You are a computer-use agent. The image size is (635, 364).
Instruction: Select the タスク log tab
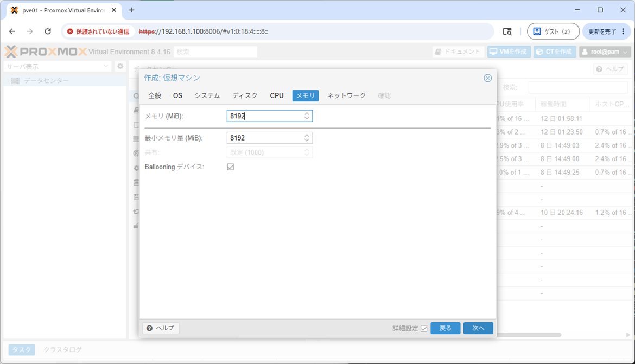[x=22, y=349]
